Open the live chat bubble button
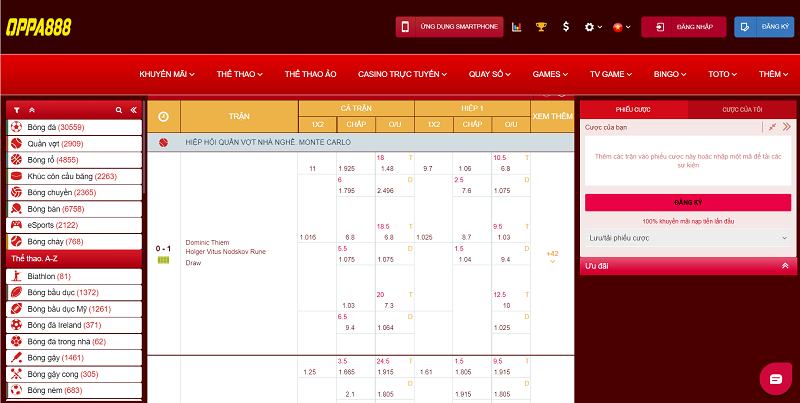The image size is (800, 403). pos(772,378)
